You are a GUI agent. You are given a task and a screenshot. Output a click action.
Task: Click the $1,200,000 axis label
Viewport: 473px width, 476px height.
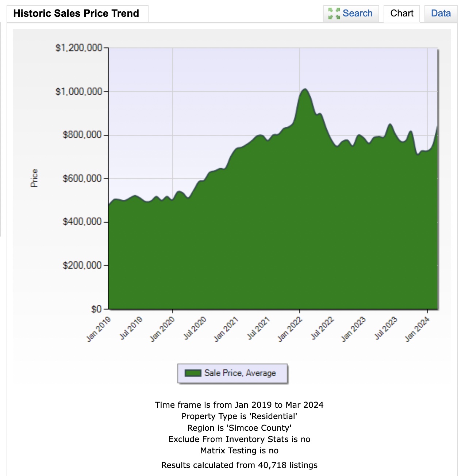[79, 48]
